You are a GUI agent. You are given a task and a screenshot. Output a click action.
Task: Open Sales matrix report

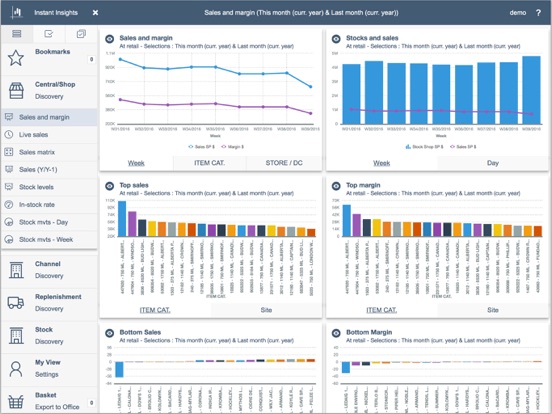pyautogui.click(x=49, y=152)
